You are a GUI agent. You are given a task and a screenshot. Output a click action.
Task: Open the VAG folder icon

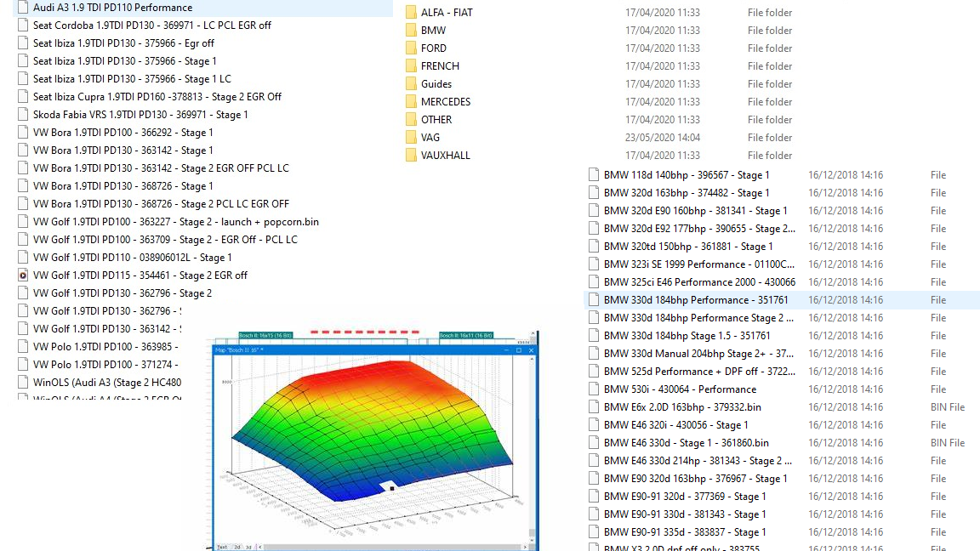411,138
